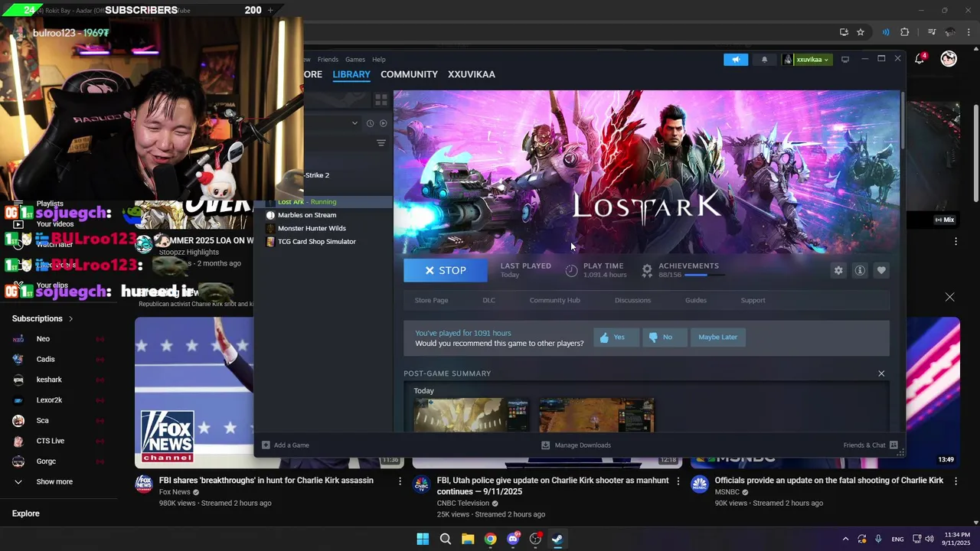Open Lost Ark Store Page link

431,300
